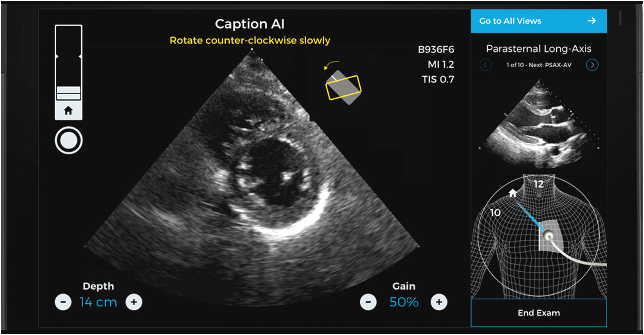Click the home marker on torso diagram

pyautogui.click(x=513, y=193)
